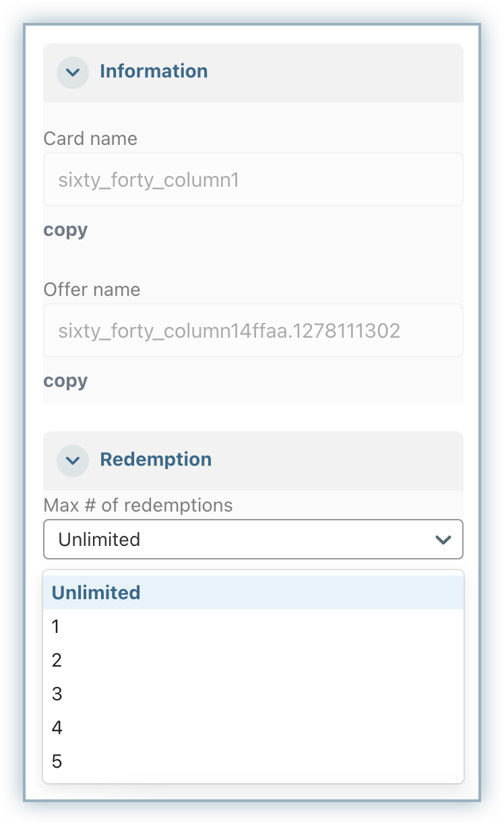Focus the Offer name input field
Viewport: 504px width, 825px height.
(x=253, y=331)
